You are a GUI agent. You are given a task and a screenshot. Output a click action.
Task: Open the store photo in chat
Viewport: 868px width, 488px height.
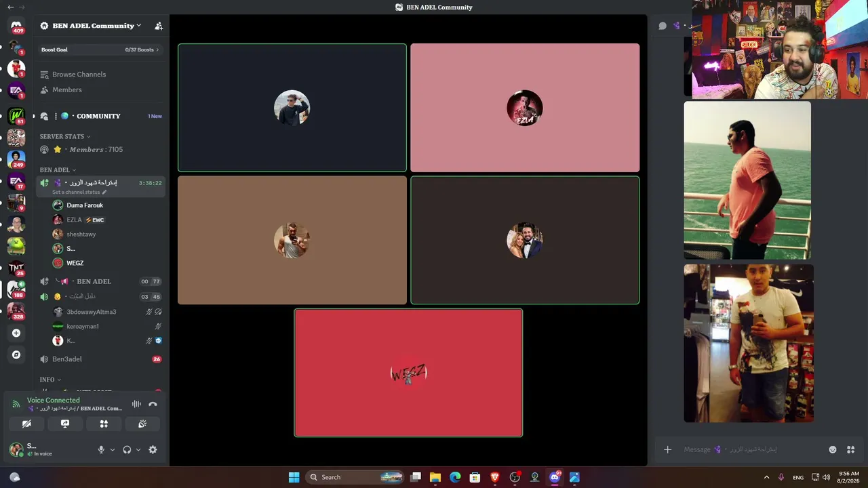click(749, 344)
